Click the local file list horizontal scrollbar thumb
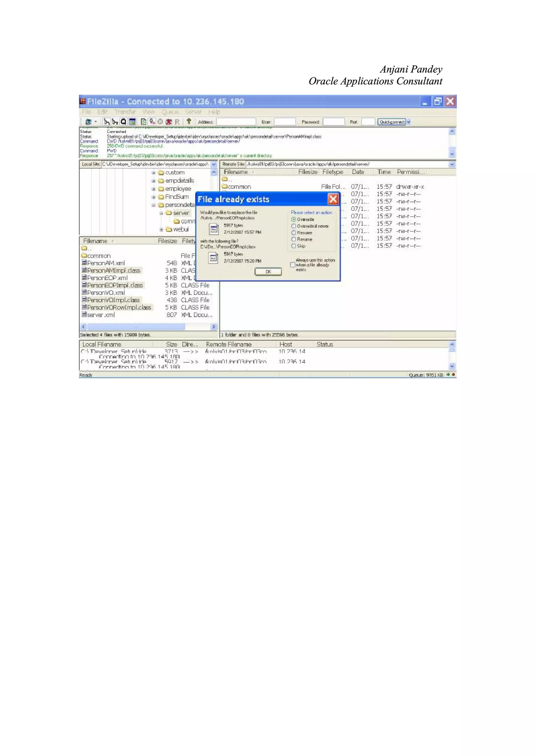Screen dimensions: 535x756 [x=136, y=327]
